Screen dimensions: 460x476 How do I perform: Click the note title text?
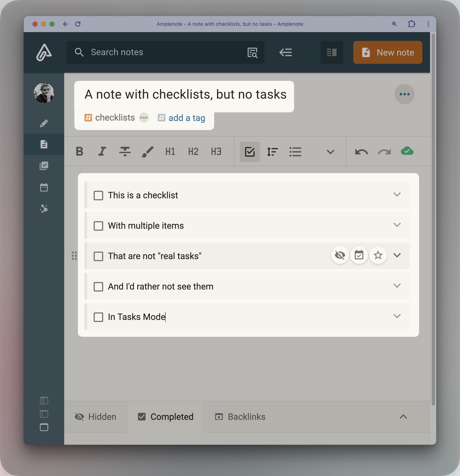185,94
